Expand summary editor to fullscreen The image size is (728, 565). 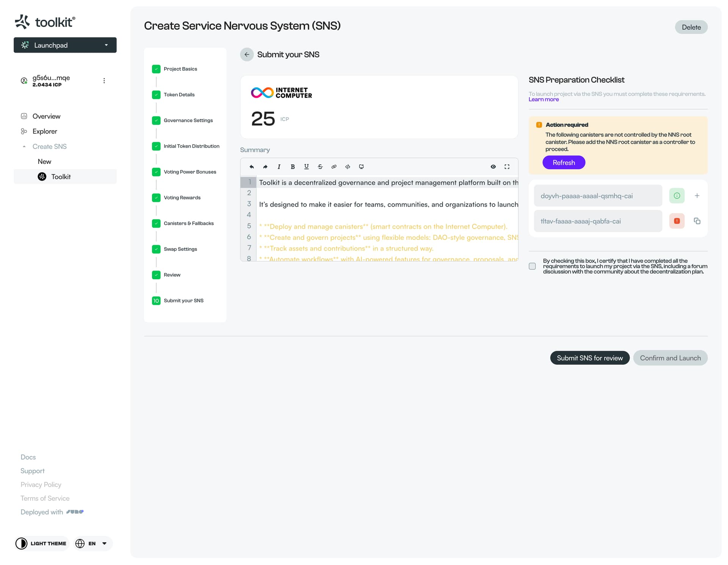coord(507,167)
